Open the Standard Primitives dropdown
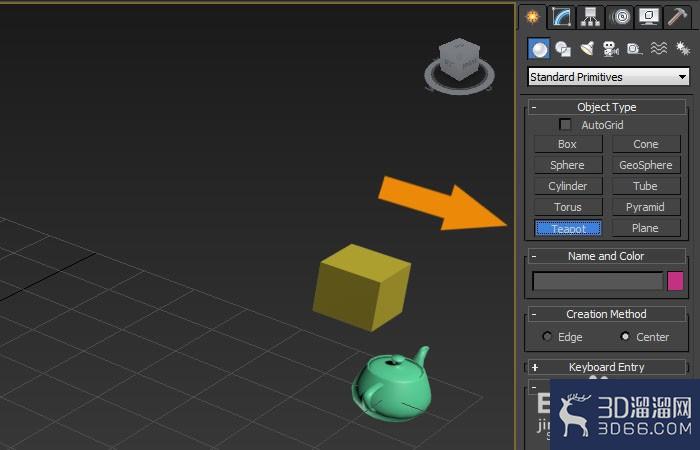The width and height of the screenshot is (700, 450). point(608,77)
